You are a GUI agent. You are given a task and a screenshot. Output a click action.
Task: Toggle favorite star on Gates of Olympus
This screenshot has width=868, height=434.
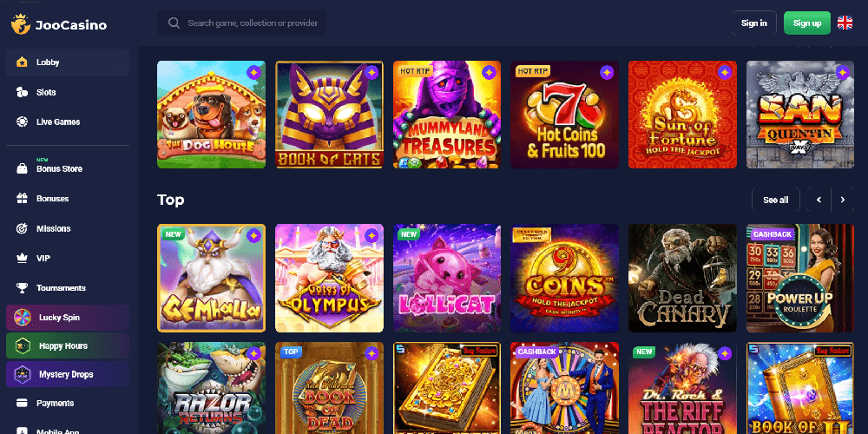pyautogui.click(x=372, y=236)
